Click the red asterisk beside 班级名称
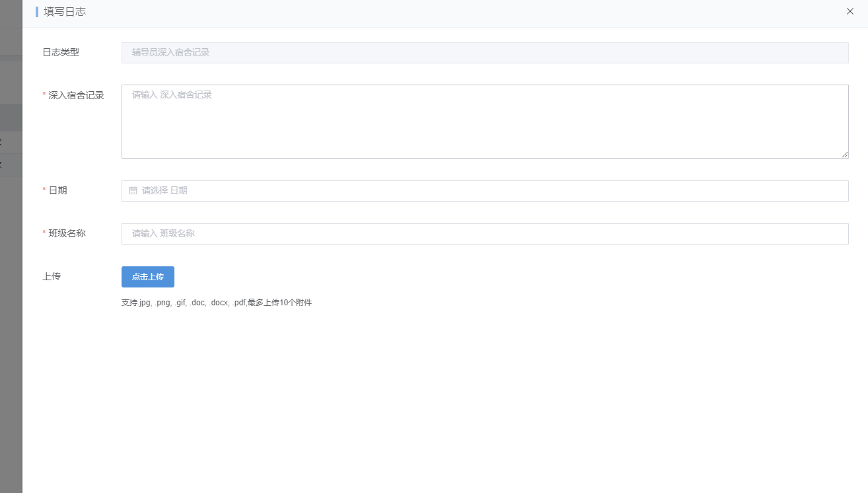 [44, 234]
